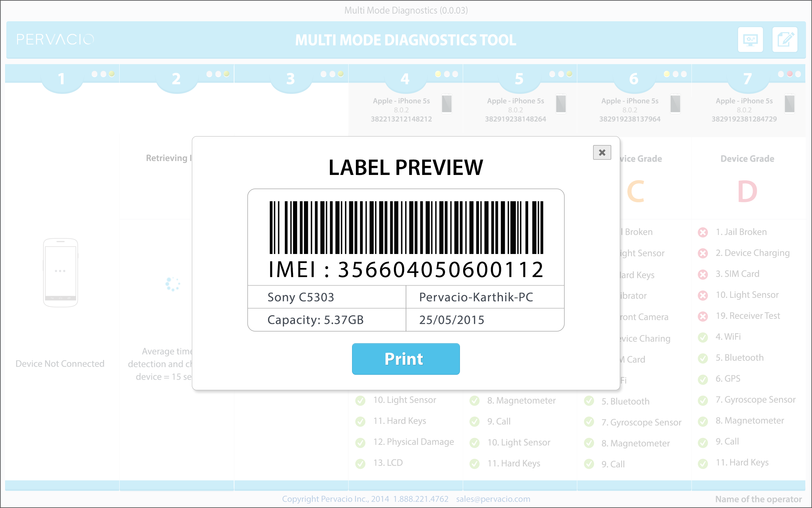This screenshot has width=812, height=508.
Task: Close the Label Preview dialog
Action: pyautogui.click(x=602, y=152)
